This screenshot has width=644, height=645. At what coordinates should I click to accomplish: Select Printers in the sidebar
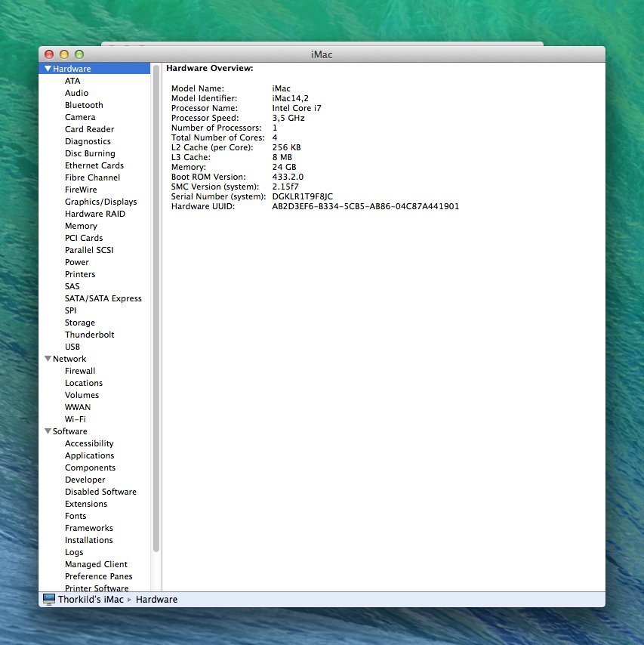tap(80, 274)
